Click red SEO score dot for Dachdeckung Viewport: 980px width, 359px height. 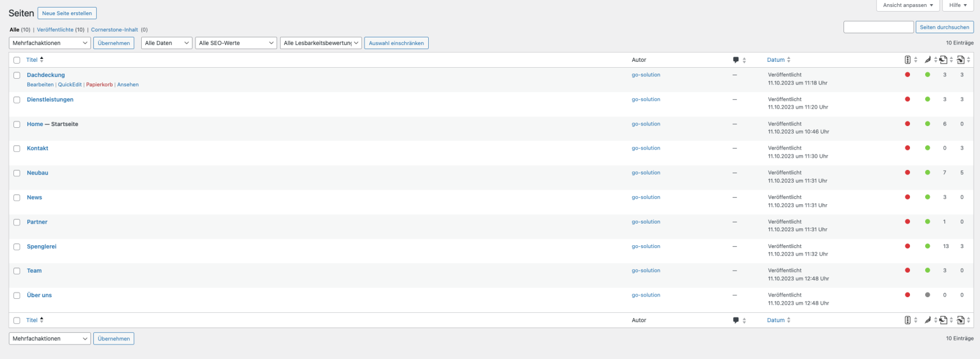pyautogui.click(x=907, y=75)
